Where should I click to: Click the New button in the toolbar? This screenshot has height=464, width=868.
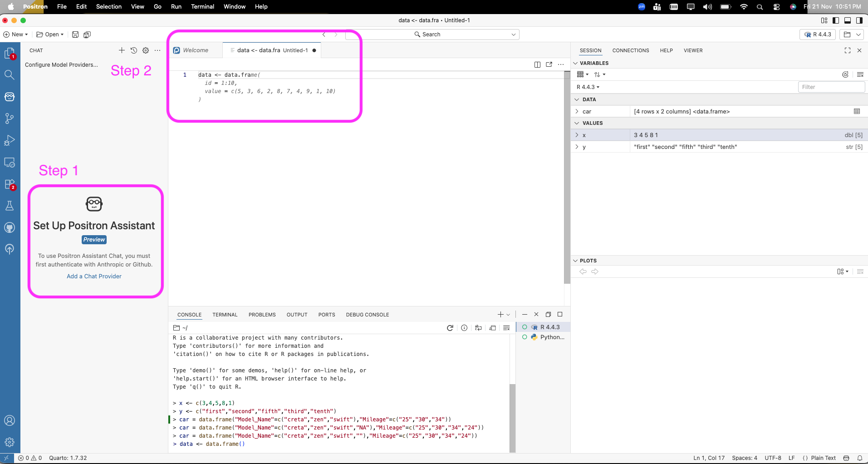point(16,35)
